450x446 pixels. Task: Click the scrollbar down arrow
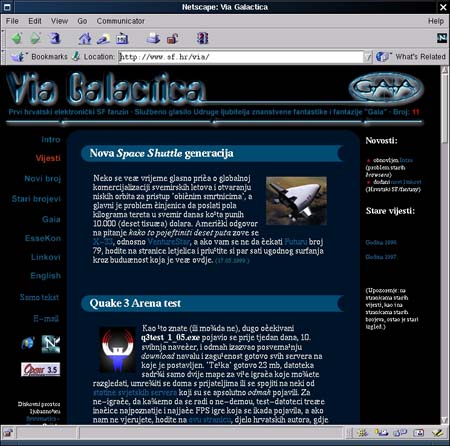444,420
